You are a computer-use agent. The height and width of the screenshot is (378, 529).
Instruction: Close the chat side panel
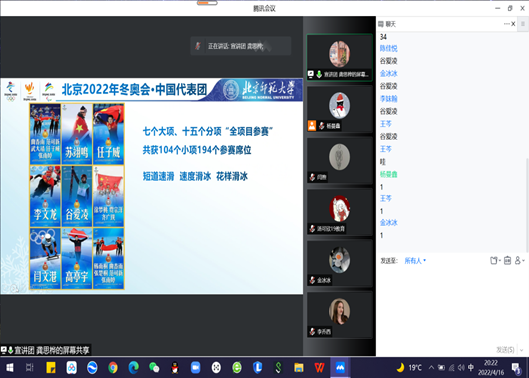click(x=513, y=24)
